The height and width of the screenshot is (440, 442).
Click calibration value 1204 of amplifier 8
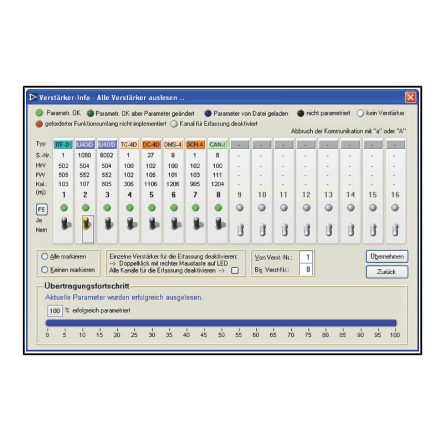click(x=217, y=184)
